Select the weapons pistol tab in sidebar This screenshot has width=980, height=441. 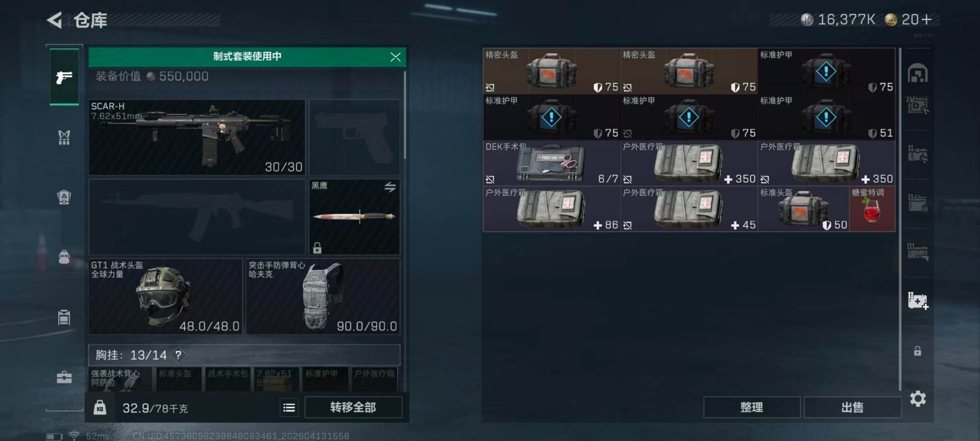pyautogui.click(x=64, y=77)
